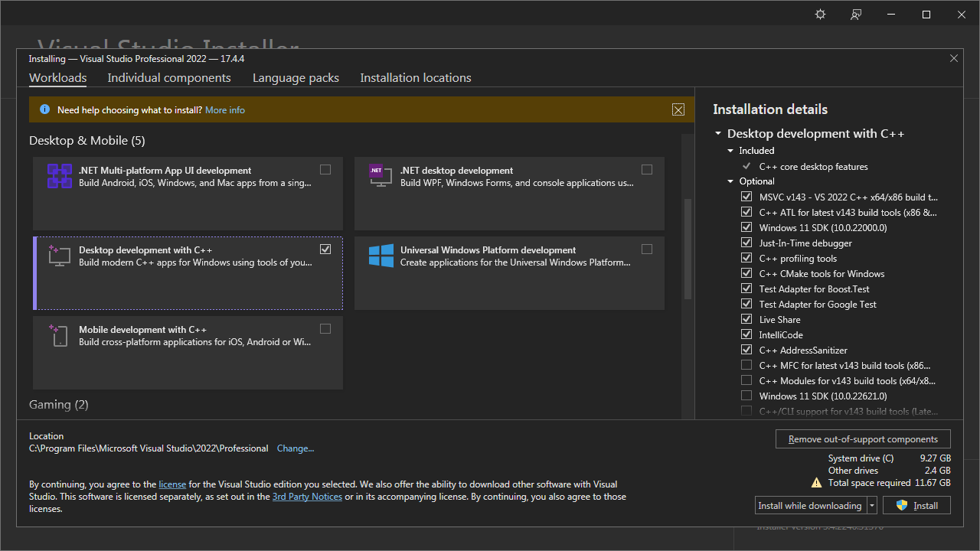
Task: Uncheck C++ AddressSanitizer component
Action: (x=746, y=350)
